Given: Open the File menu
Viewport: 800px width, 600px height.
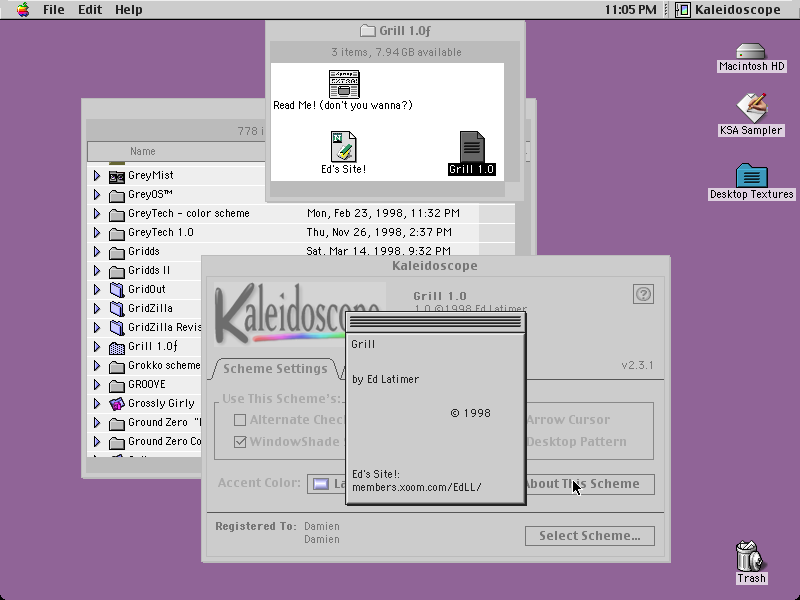Looking at the screenshot, I should pyautogui.click(x=54, y=9).
